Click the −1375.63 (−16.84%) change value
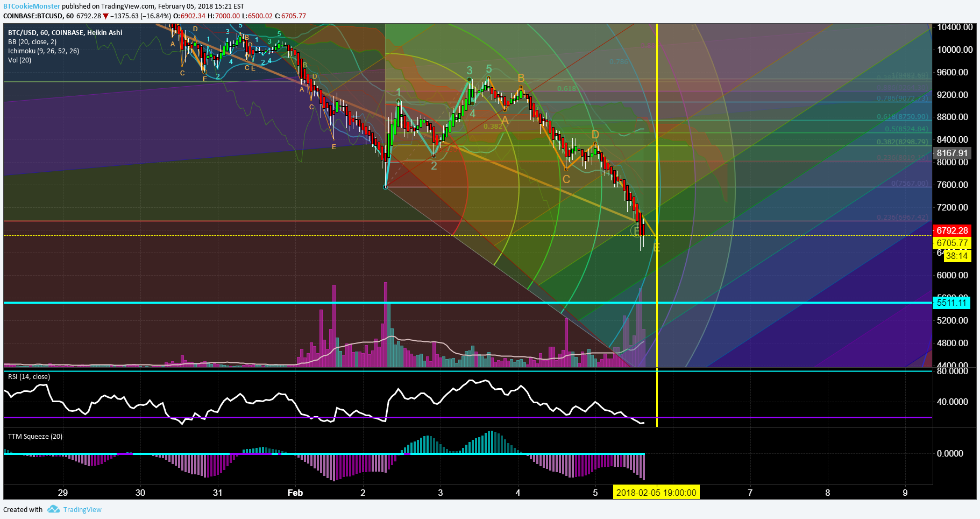The height and width of the screenshot is (519, 980). pos(141,16)
